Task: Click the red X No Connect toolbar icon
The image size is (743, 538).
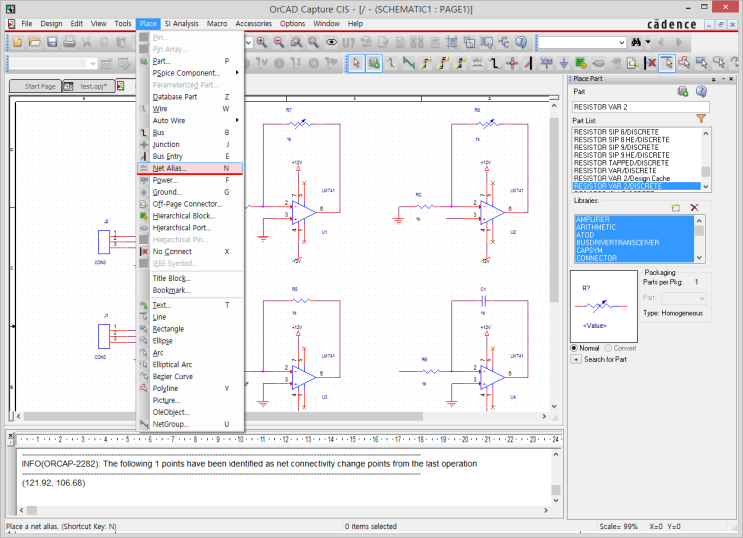Action: [651, 63]
